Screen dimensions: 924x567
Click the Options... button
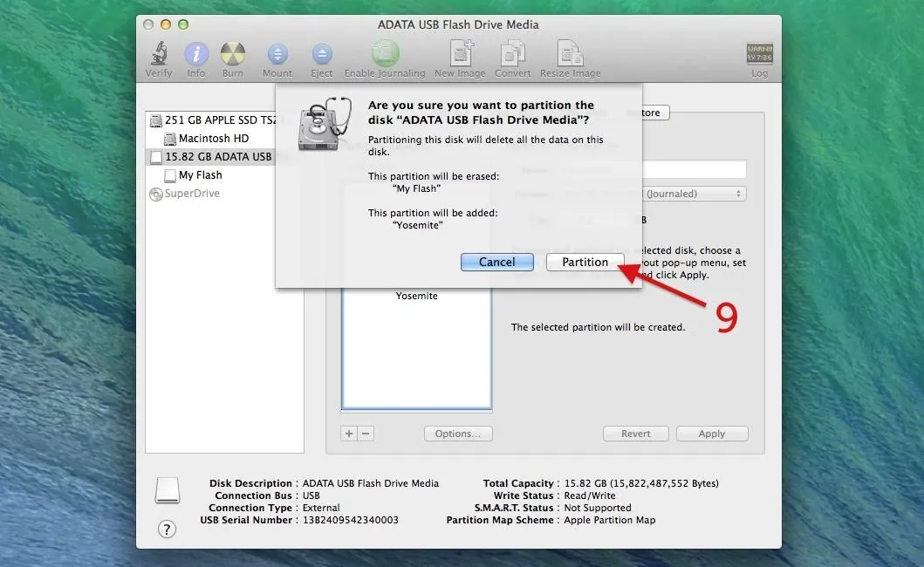click(458, 434)
